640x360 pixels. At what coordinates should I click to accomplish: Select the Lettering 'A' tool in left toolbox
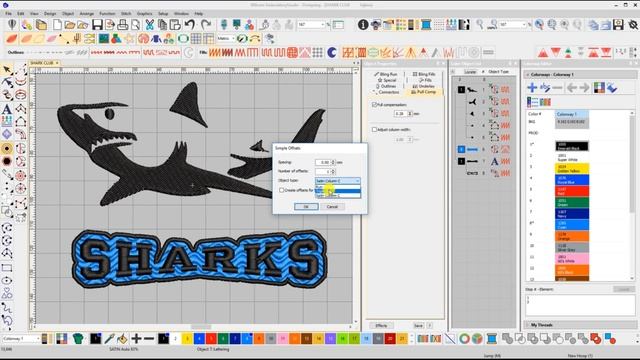point(7,109)
